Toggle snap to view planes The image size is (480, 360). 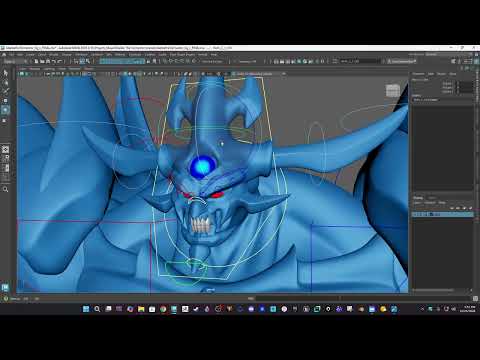coord(188,61)
